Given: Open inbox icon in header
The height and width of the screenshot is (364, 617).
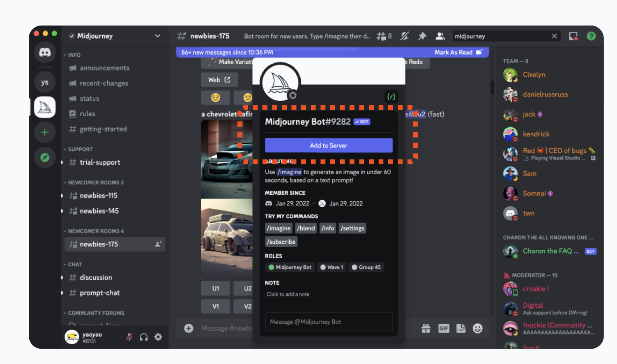Looking at the screenshot, I should tap(573, 36).
